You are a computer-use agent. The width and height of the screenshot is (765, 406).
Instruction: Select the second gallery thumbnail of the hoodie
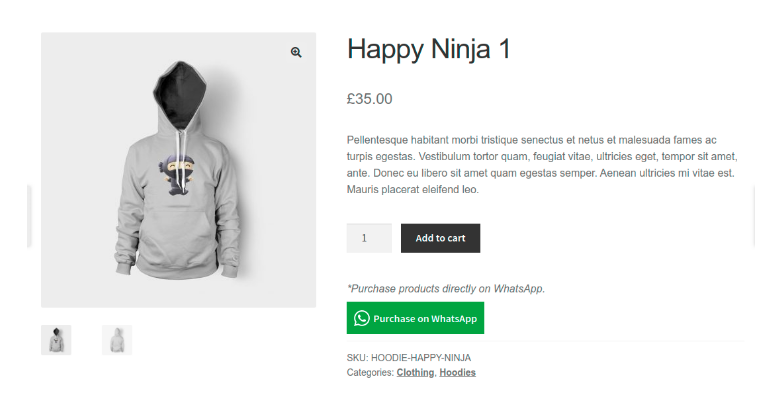click(x=117, y=340)
